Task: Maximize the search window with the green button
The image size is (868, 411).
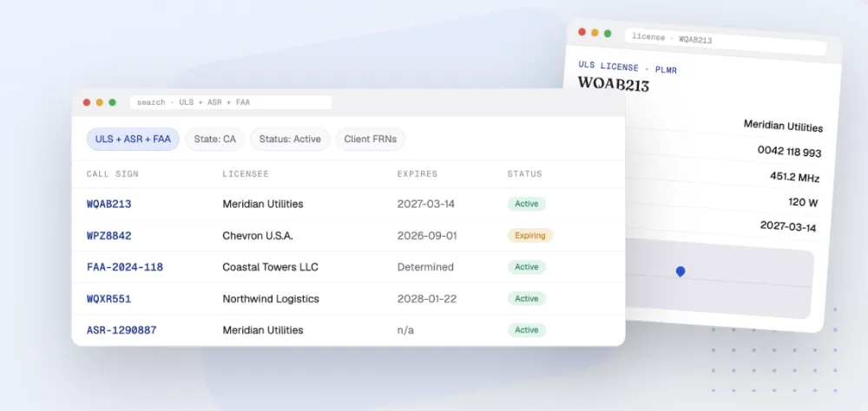Action: 112,102
